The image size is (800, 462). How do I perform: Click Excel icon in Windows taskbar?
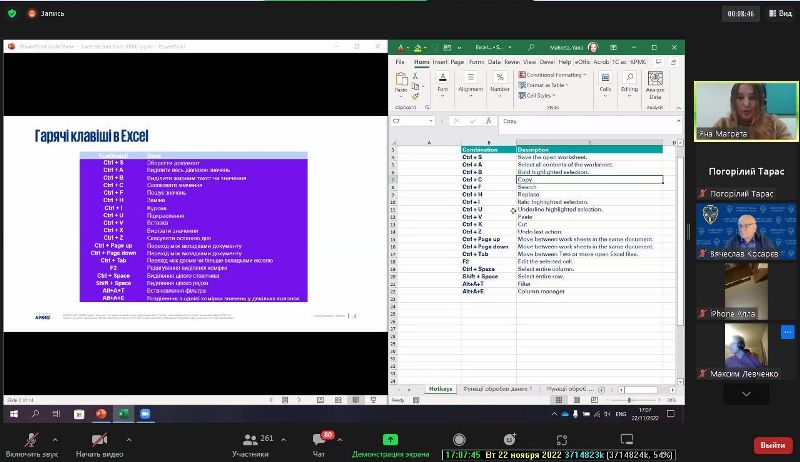tap(125, 413)
